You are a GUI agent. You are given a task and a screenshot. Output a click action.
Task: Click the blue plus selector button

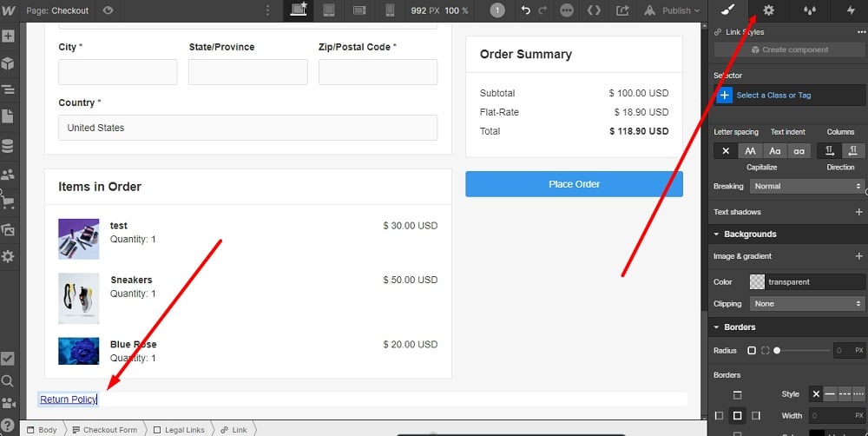pyautogui.click(x=724, y=96)
